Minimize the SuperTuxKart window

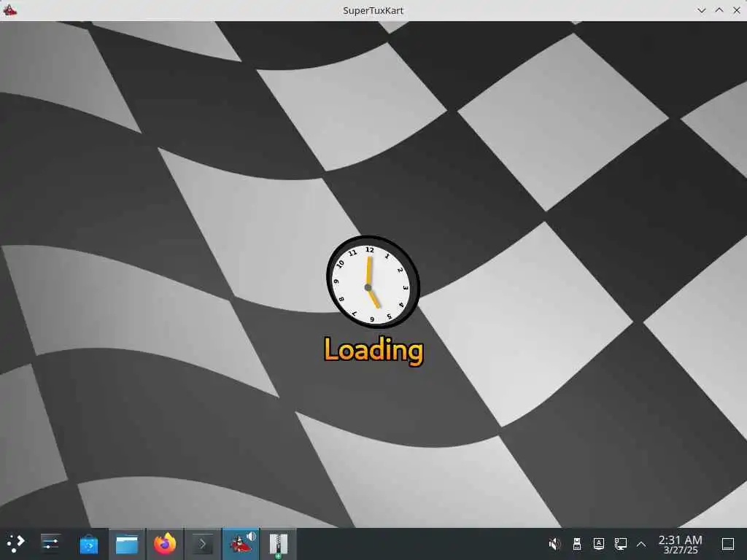pos(701,10)
